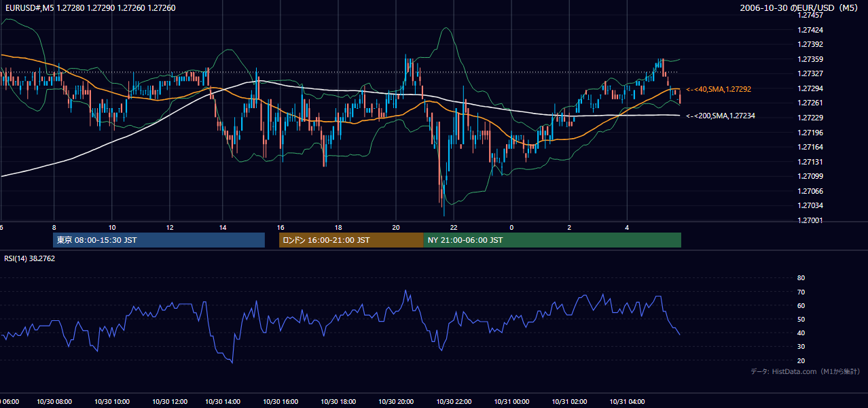The height and width of the screenshot is (408, 868).
Task: Click the price axis value 1.27294
Action: (x=810, y=88)
